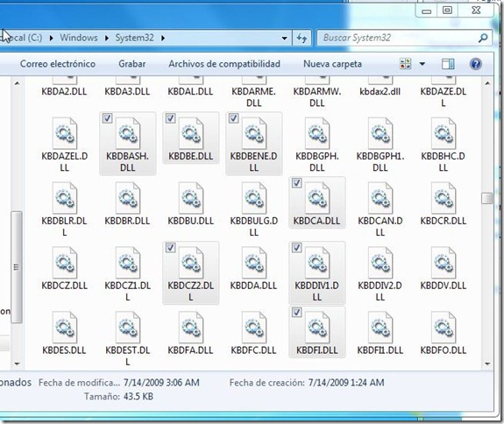The height and width of the screenshot is (424, 504).
Task: Click the KBDAL.DLL file name
Action: (190, 91)
